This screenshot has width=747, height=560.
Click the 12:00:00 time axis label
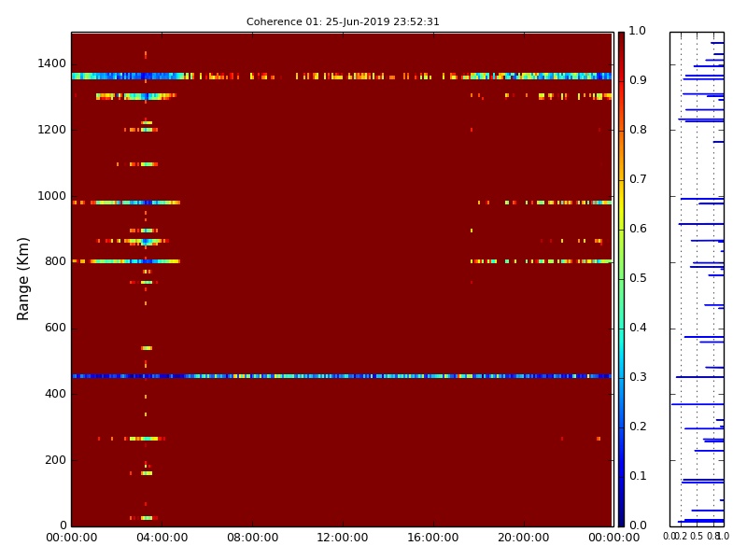343,538
